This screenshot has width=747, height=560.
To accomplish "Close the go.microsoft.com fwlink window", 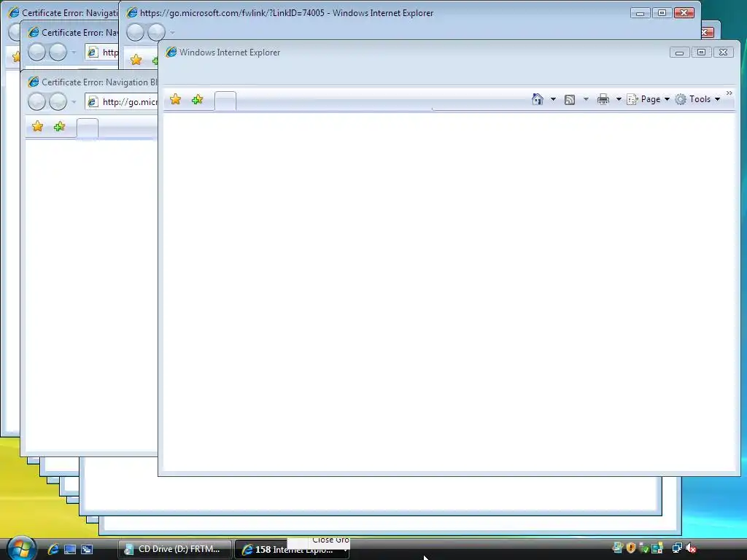I will [684, 13].
